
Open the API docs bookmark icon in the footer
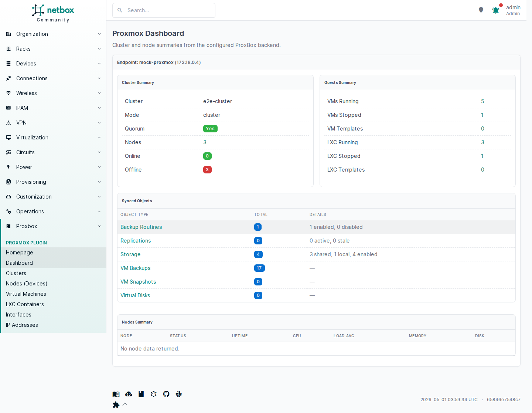click(x=141, y=394)
